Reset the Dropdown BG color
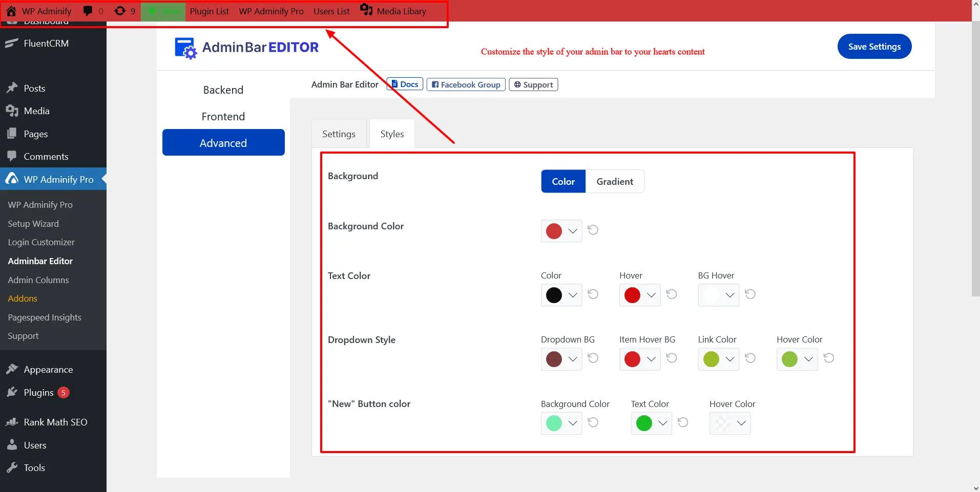Image resolution: width=980 pixels, height=492 pixels. tap(593, 358)
